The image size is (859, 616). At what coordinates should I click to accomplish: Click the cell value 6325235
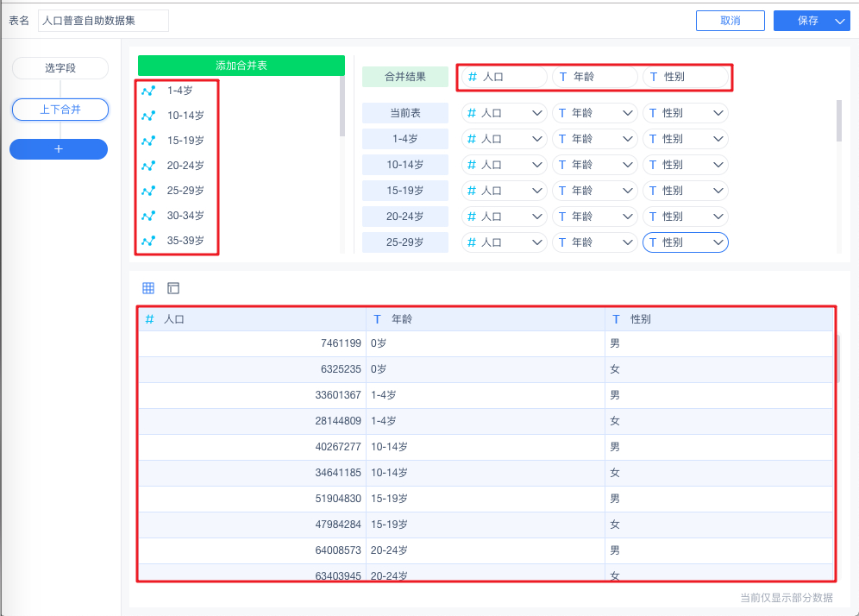point(341,369)
